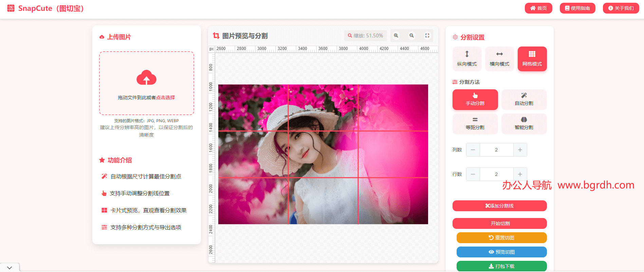The image size is (644, 272).
Task: Click the zoom out magnifier icon
Action: [411, 36]
